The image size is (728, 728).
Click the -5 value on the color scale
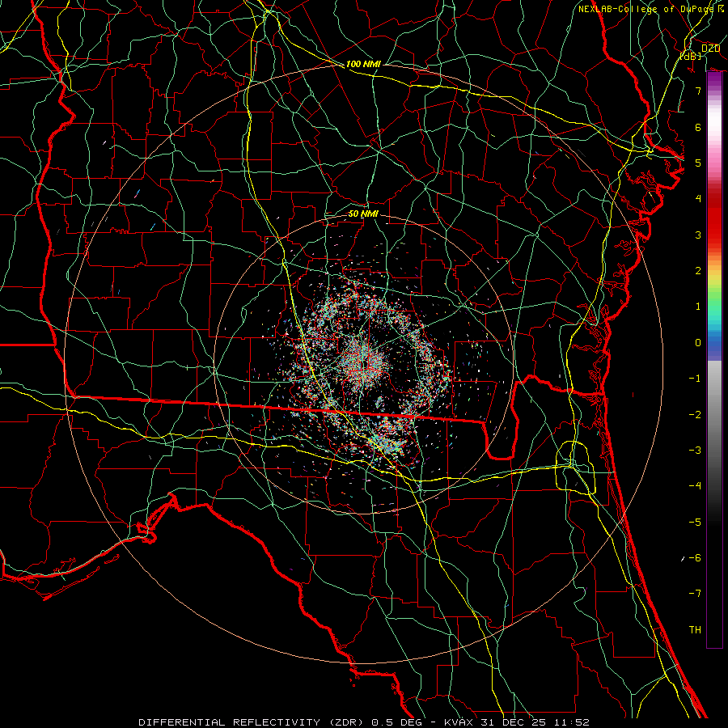coord(695,523)
